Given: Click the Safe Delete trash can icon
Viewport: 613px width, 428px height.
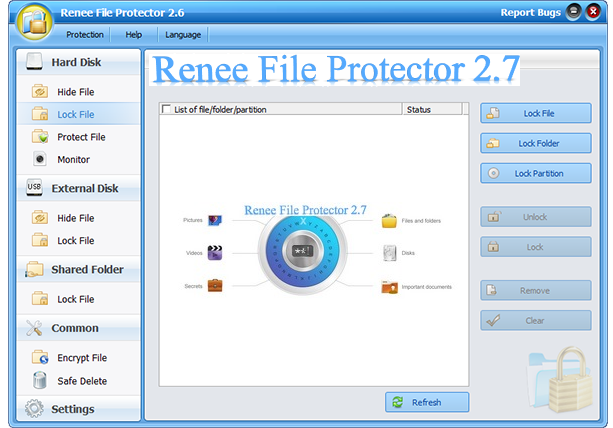Looking at the screenshot, I should pos(40,380).
